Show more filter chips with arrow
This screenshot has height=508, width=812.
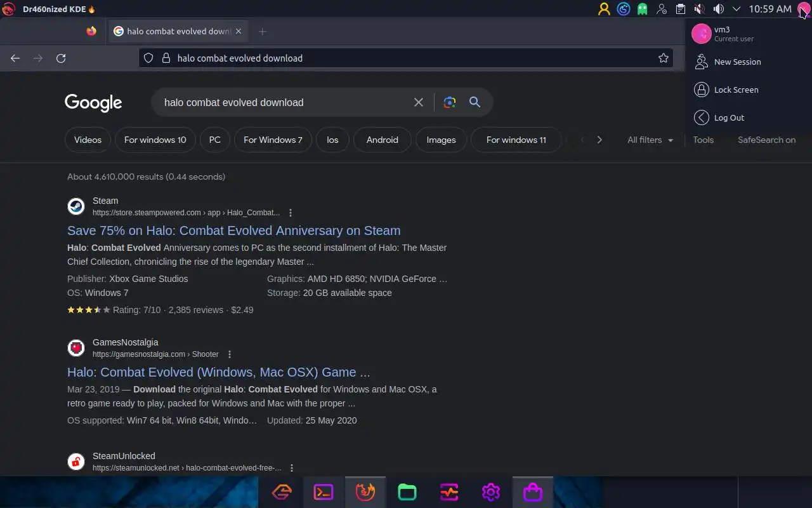point(599,140)
